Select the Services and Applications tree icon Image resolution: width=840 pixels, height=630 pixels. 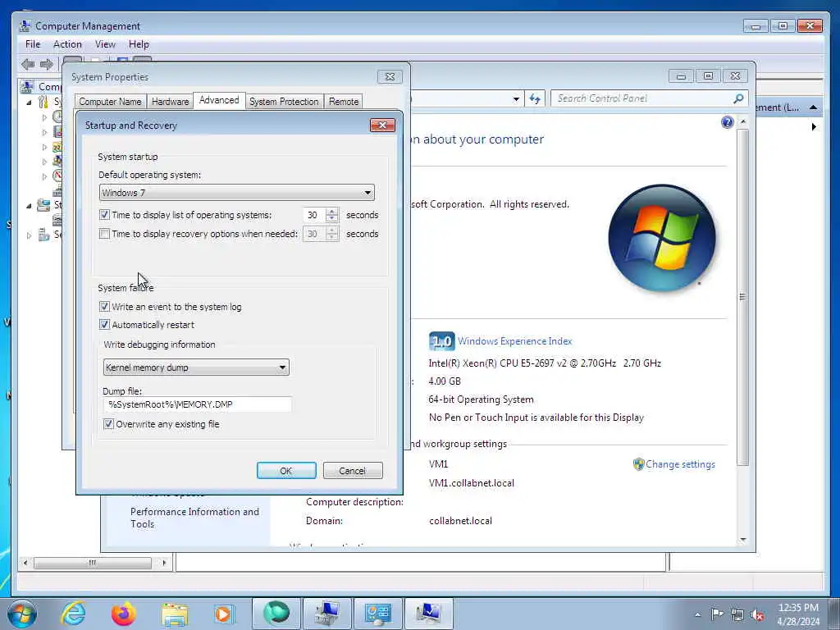pyautogui.click(x=43, y=235)
